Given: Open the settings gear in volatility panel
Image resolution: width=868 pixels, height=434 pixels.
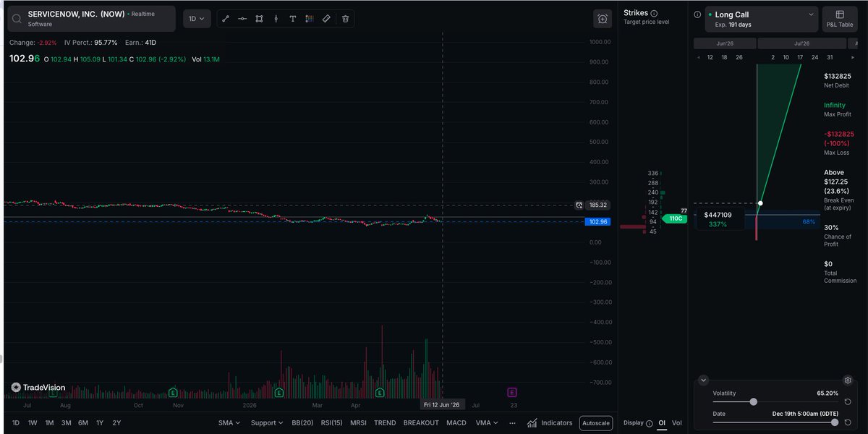Looking at the screenshot, I should [848, 380].
